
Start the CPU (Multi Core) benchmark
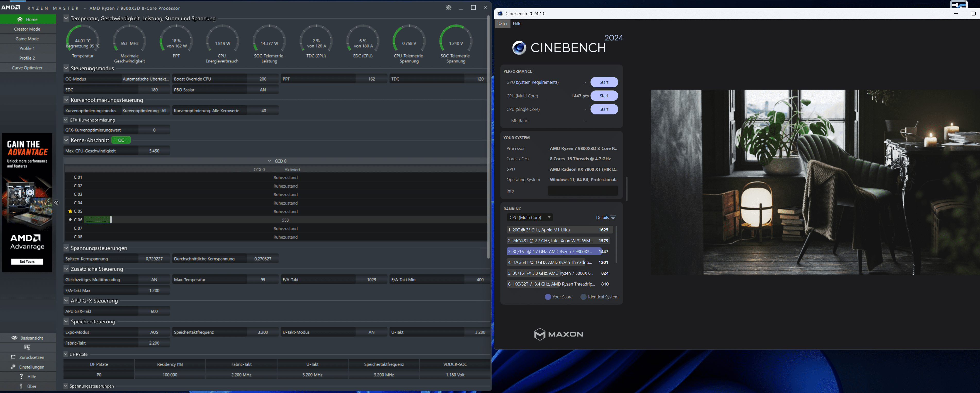(x=604, y=96)
